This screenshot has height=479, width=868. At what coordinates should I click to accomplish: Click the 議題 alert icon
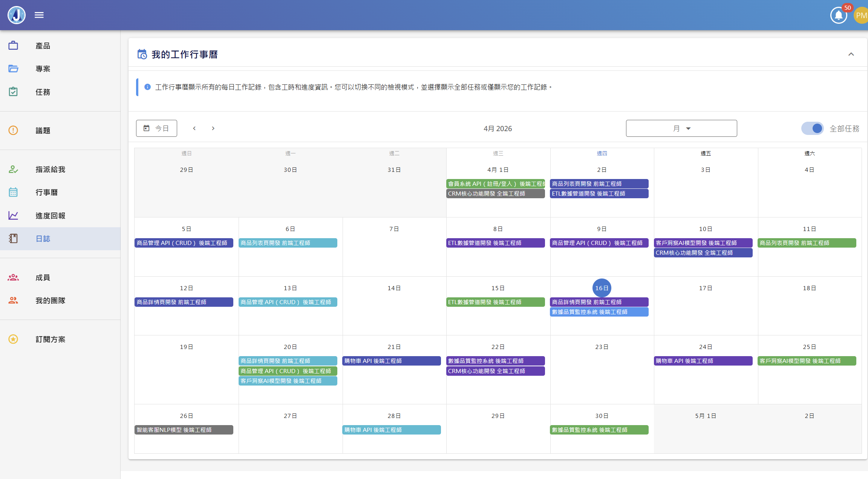(x=13, y=130)
